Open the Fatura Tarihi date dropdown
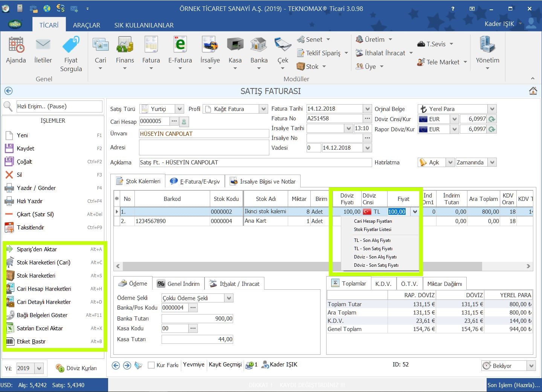Viewport: 542px width, 392px height. coord(368,109)
